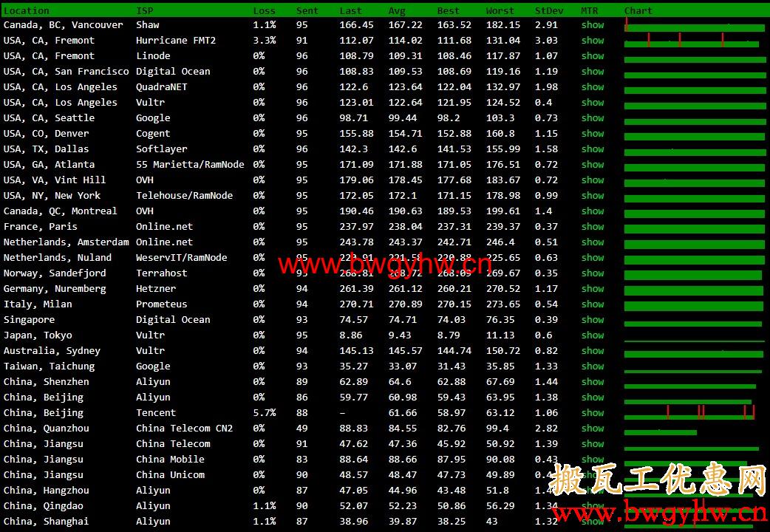Show MTR for Atlanta 55 Marietta/RamNode
Image resolution: width=770 pixels, height=532 pixels.
click(593, 164)
